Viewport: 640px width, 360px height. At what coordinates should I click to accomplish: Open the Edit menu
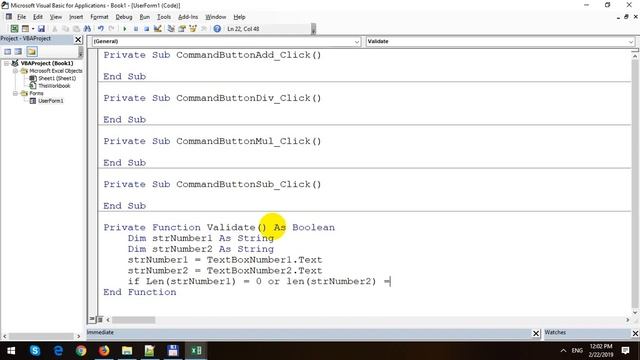38,17
